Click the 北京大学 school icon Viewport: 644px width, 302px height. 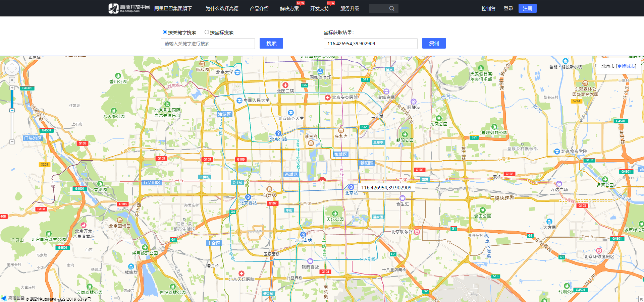237,72
